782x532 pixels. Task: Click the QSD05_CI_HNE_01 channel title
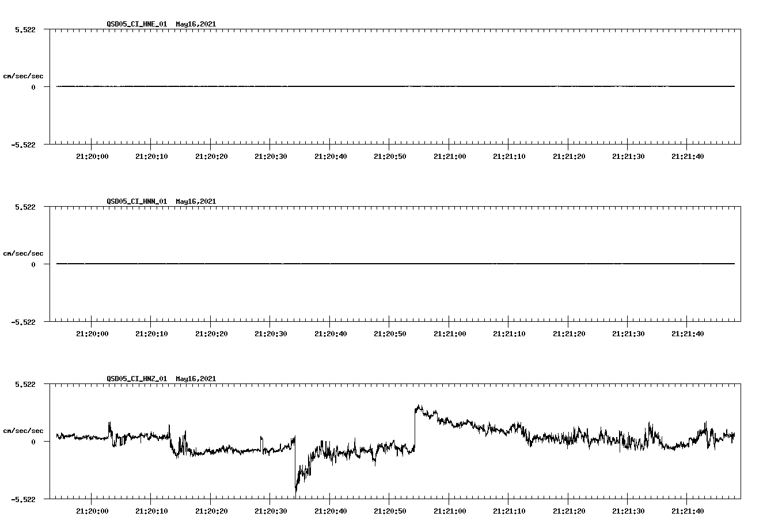[x=136, y=25]
